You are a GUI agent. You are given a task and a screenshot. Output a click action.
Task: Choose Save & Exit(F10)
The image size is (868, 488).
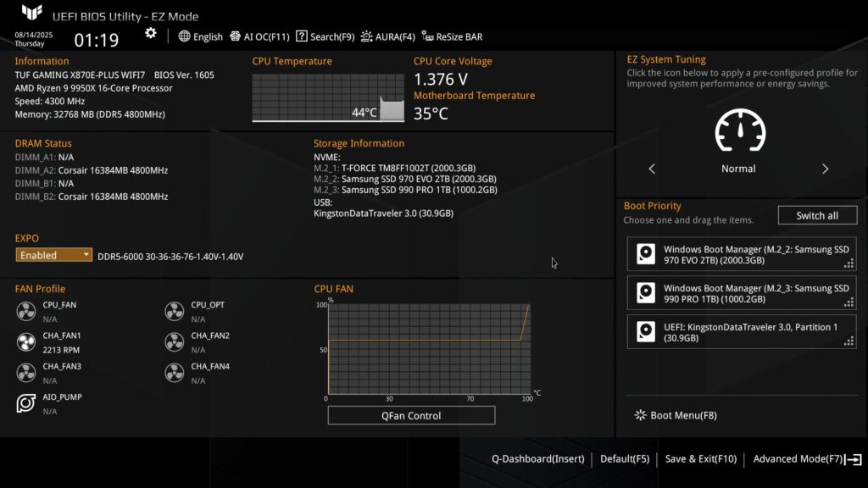pyautogui.click(x=701, y=458)
